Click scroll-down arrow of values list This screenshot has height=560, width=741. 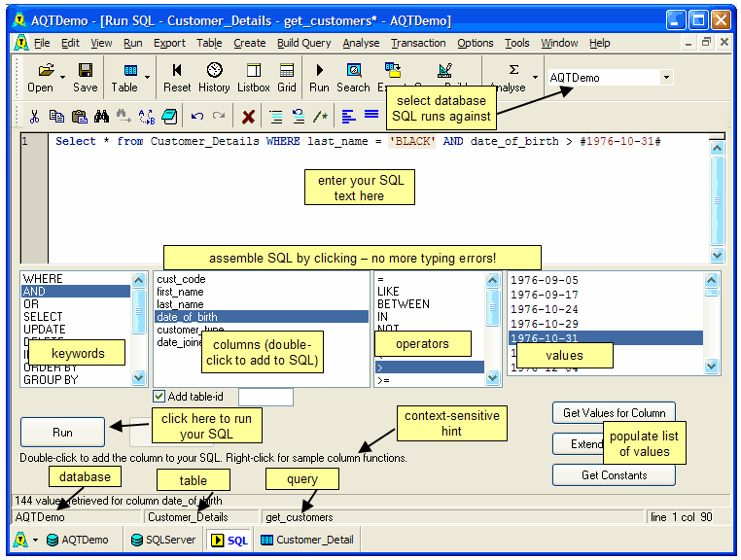click(712, 366)
